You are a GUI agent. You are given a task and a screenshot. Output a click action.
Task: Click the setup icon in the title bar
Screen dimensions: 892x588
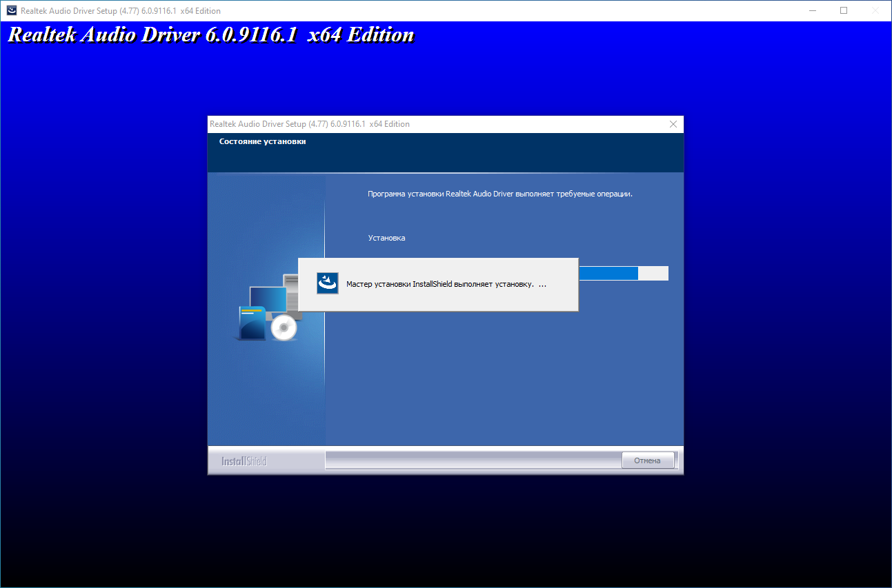(12, 11)
